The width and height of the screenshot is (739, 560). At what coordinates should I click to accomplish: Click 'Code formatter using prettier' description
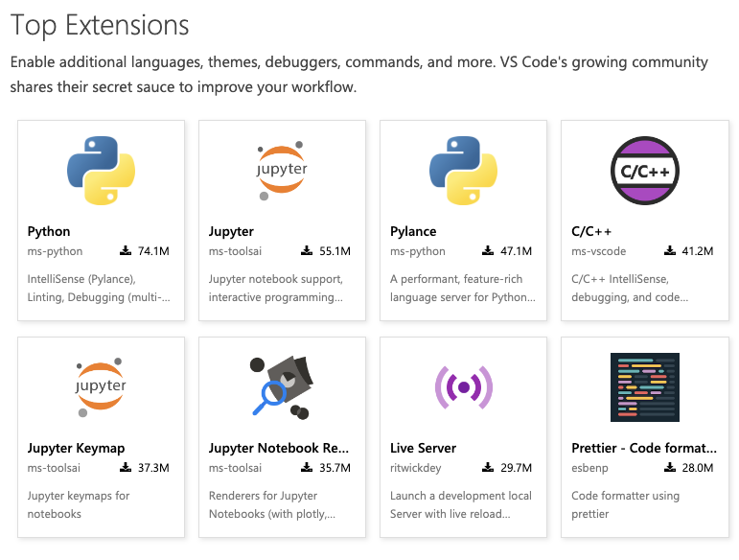coord(625,504)
